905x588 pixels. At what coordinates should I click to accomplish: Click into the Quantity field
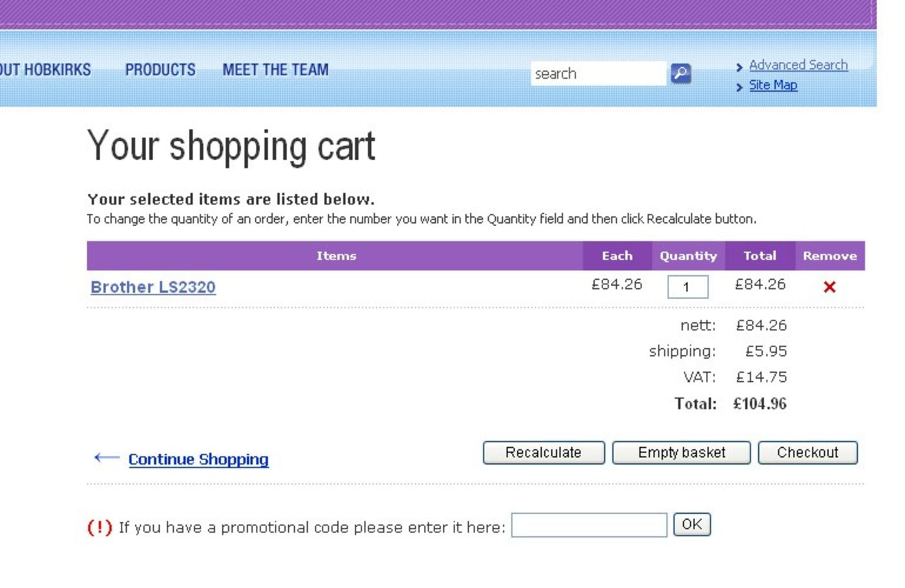point(687,287)
